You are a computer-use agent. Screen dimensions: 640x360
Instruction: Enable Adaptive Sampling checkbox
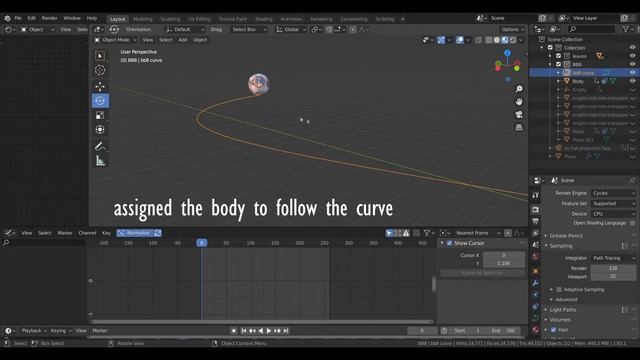point(559,289)
